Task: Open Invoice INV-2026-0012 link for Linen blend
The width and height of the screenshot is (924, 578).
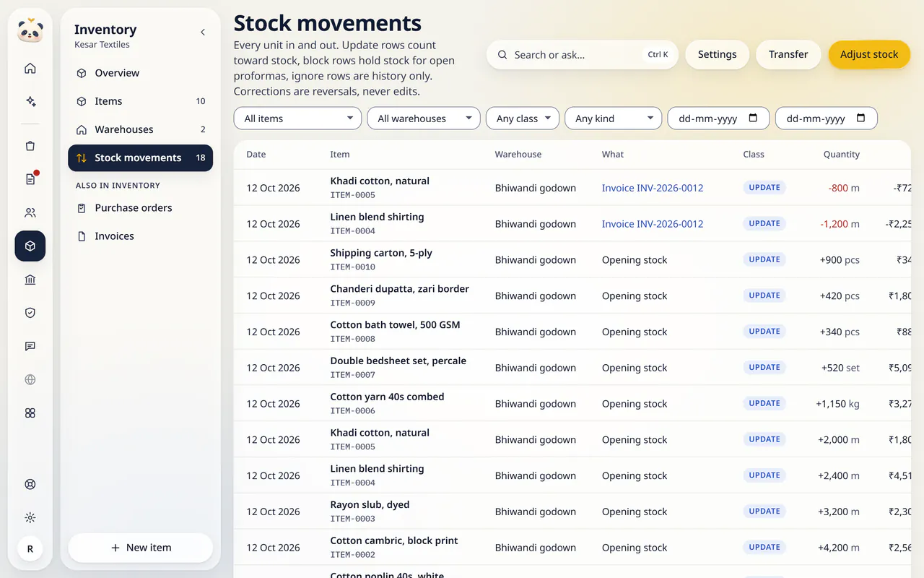Action: (653, 224)
